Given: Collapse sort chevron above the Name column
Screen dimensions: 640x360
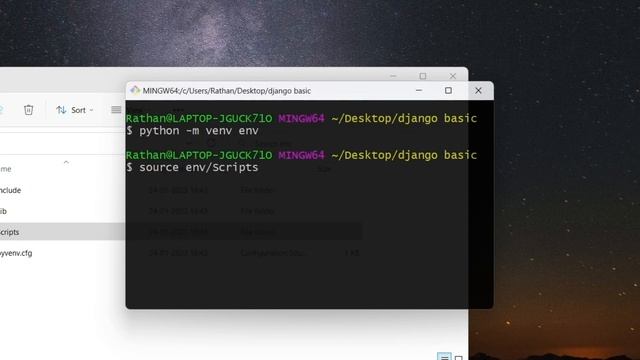Looking at the screenshot, I should pos(66,162).
